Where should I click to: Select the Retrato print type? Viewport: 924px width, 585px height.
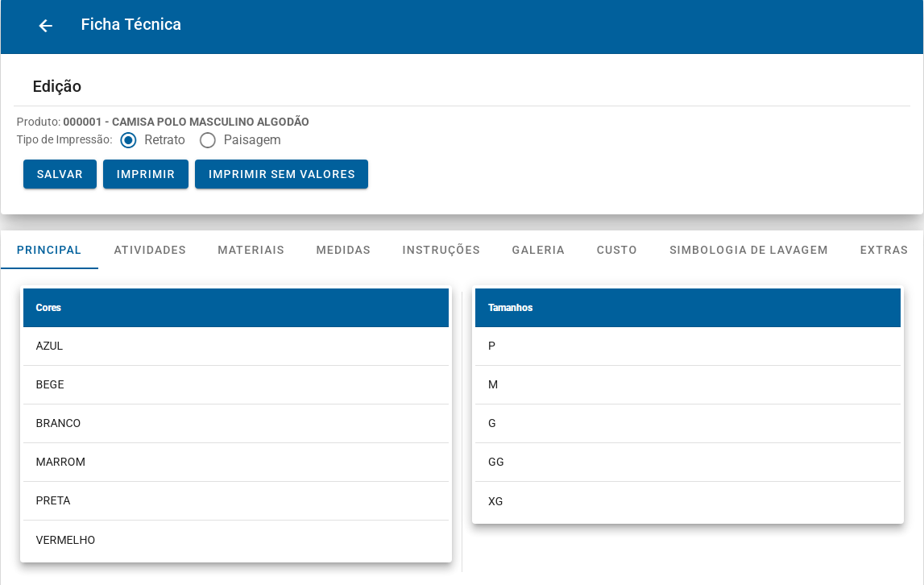tap(128, 140)
